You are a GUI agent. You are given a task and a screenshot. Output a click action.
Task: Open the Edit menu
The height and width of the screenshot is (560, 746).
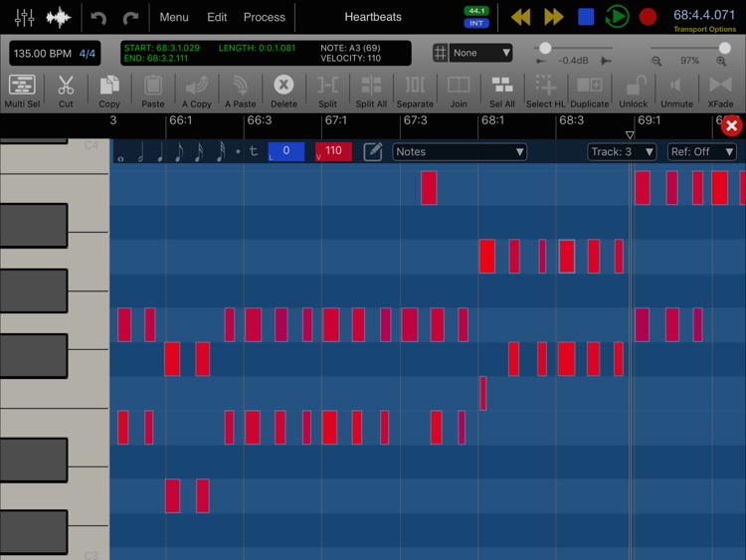pos(217,17)
